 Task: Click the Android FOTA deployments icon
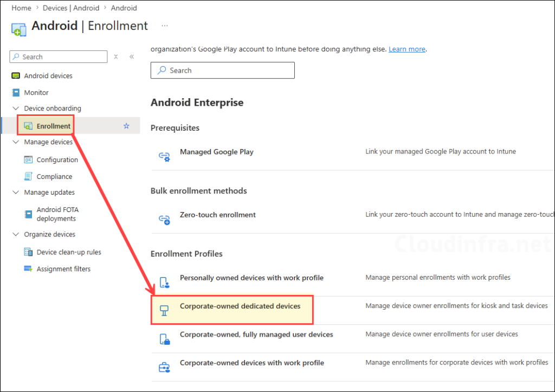pyautogui.click(x=28, y=214)
